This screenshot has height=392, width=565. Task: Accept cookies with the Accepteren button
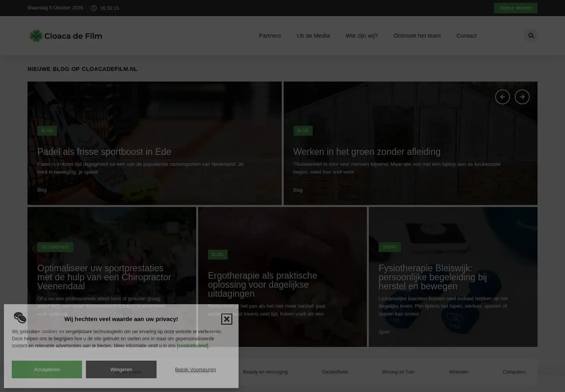pyautogui.click(x=47, y=370)
